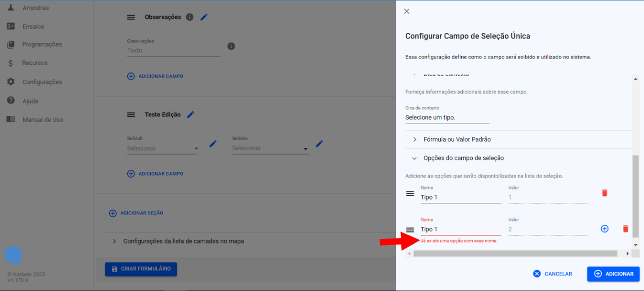644x291 pixels.
Task: Click the blue plus icon to add option
Action: pyautogui.click(x=605, y=229)
